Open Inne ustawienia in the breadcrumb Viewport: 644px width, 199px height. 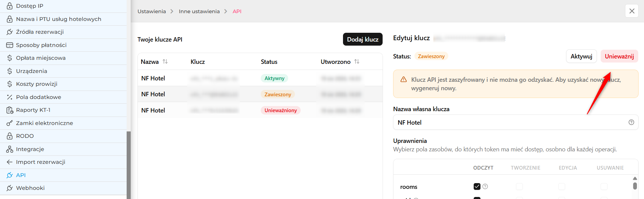coord(199,11)
